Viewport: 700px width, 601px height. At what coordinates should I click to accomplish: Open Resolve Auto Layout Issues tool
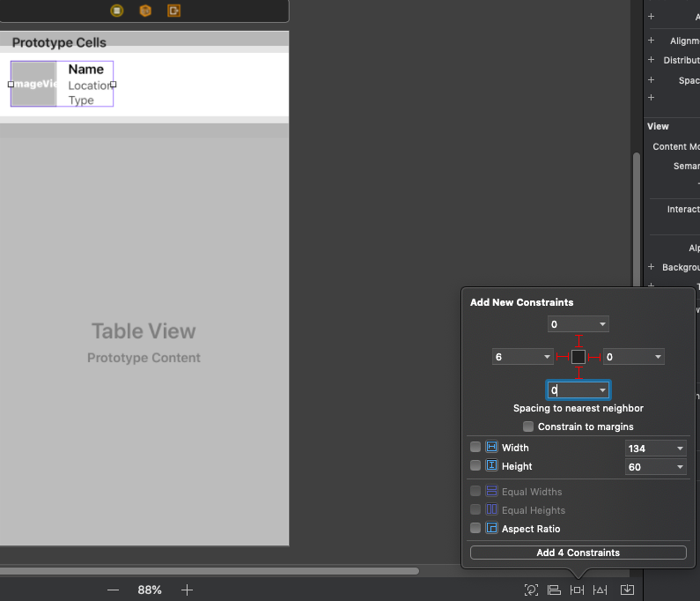click(x=601, y=590)
